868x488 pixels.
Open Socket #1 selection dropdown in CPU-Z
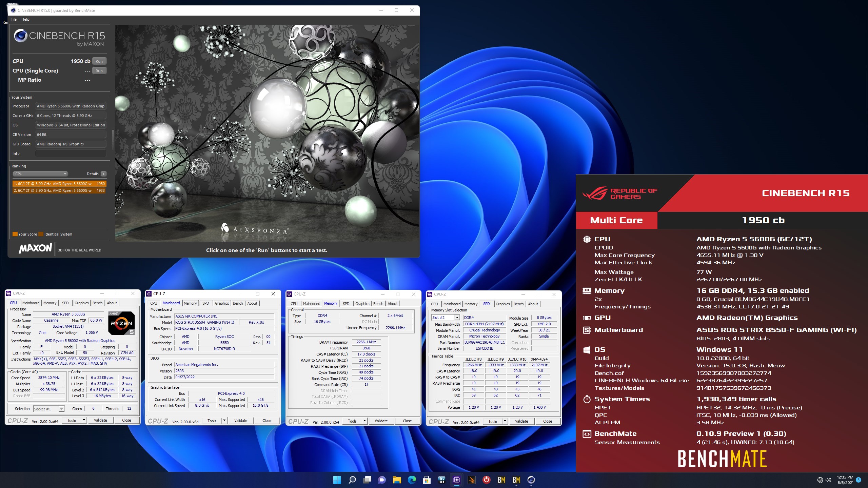[48, 409]
